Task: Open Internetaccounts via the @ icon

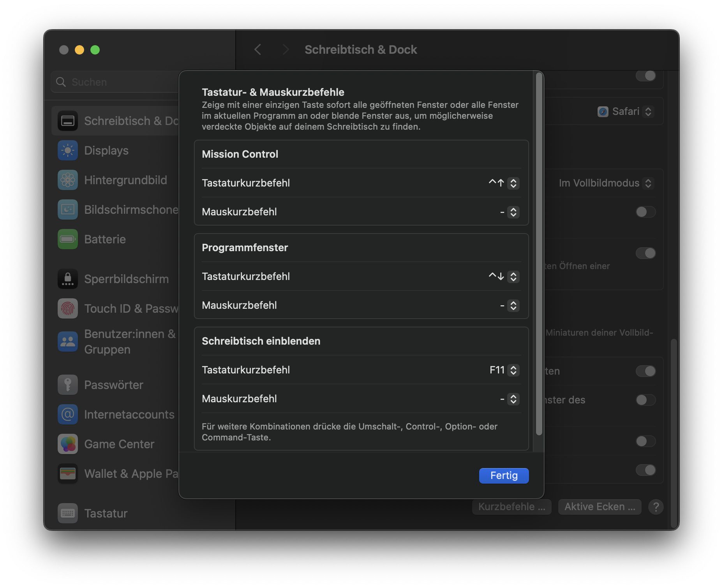Action: click(68, 415)
